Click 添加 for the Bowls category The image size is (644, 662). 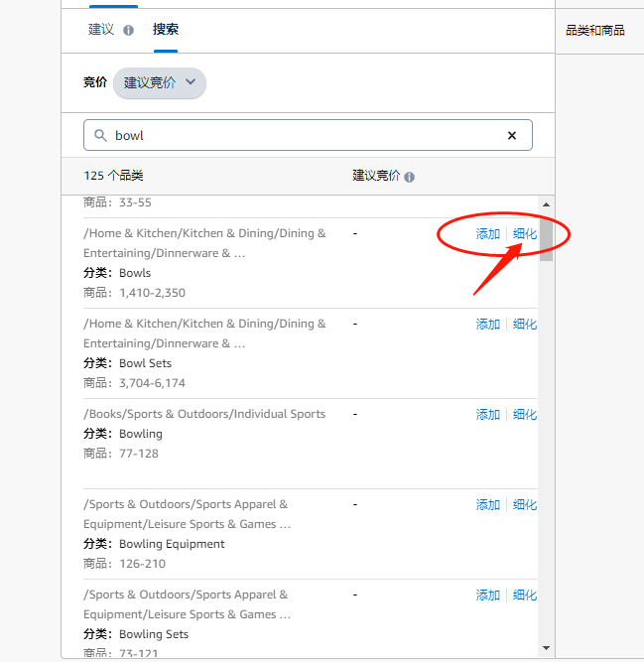pos(488,234)
